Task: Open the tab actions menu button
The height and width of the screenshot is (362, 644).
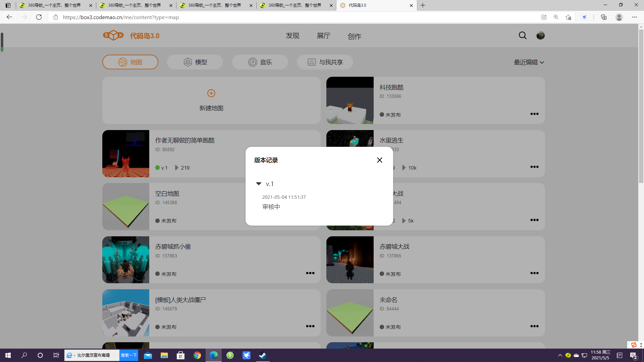Action: (8, 5)
